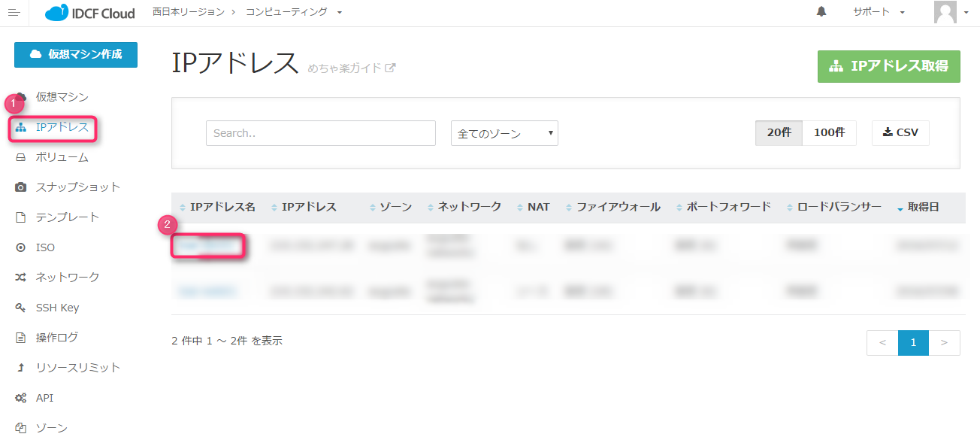This screenshot has height=443, width=980.
Task: Open the サポート dropdown menu
Action: 879,12
